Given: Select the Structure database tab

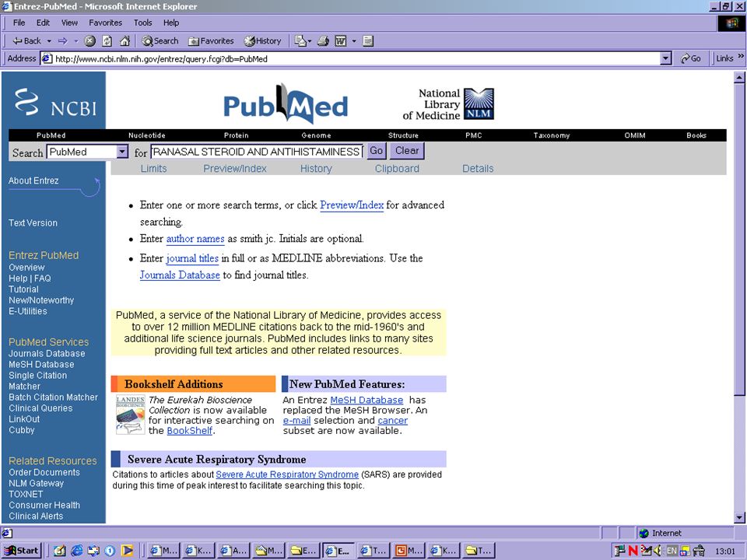Looking at the screenshot, I should (403, 135).
